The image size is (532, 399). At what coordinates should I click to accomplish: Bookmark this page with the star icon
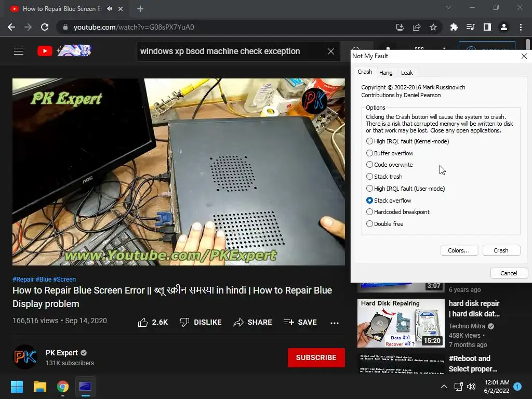pyautogui.click(x=433, y=27)
